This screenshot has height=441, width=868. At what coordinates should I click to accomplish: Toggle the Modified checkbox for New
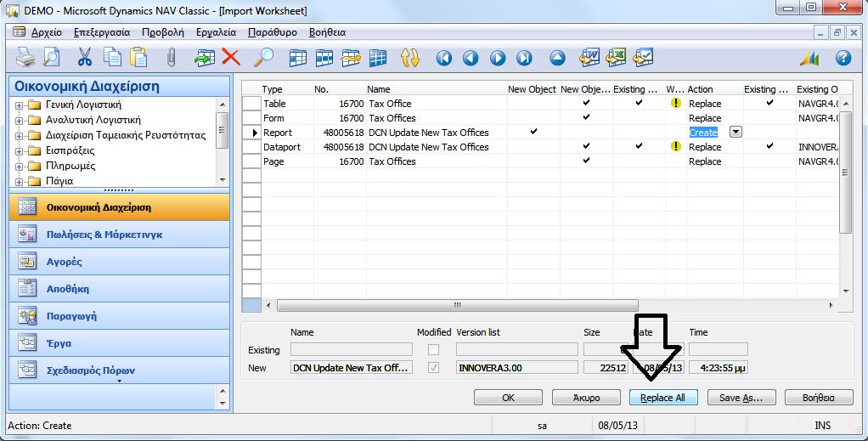point(433,367)
